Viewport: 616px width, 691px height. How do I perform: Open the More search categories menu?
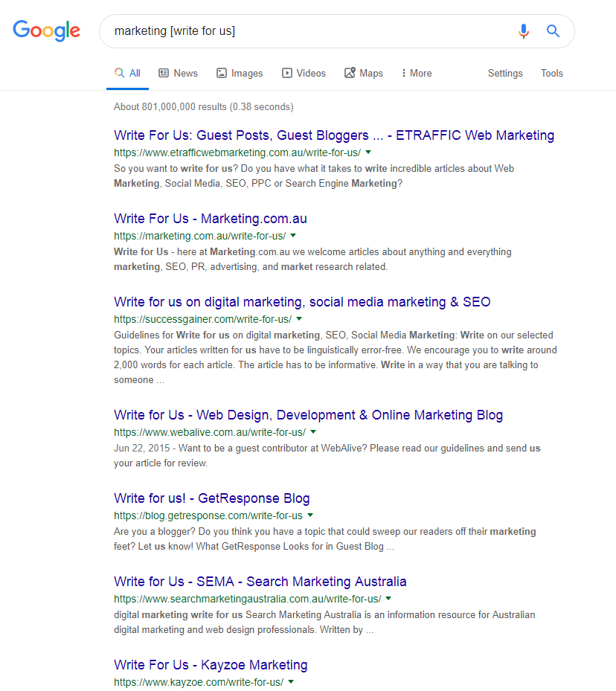417,73
